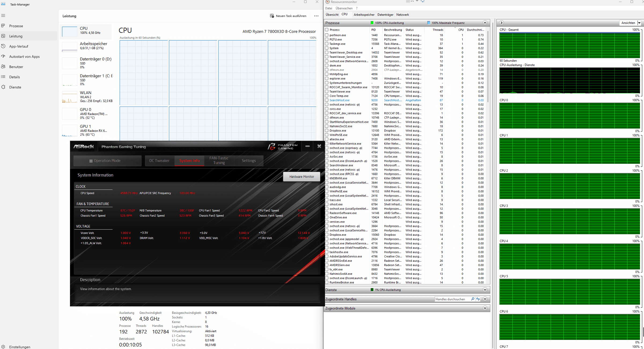Select WLAN performance entry
This screenshot has height=349, width=644.
click(x=86, y=96)
